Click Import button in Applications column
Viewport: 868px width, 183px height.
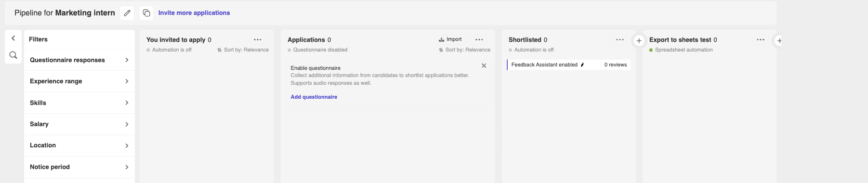[x=450, y=39]
